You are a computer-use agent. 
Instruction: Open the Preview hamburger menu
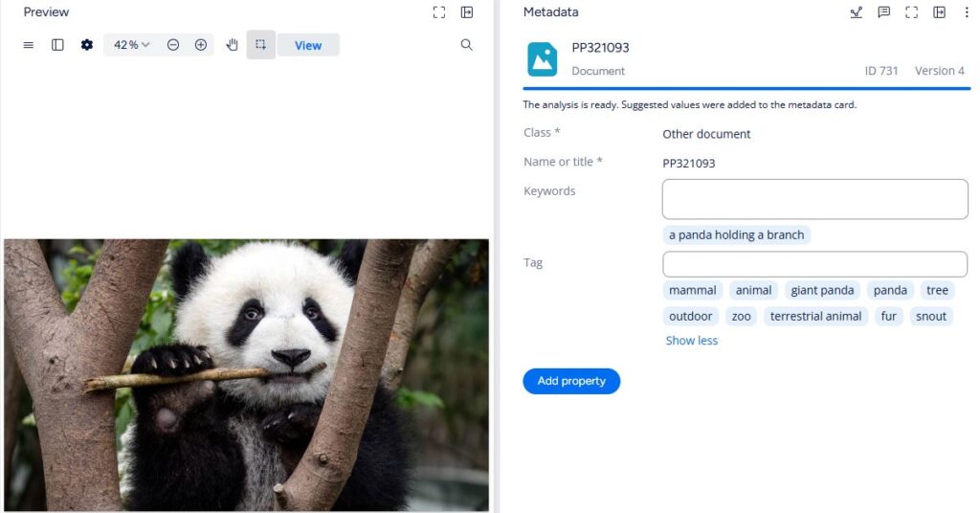click(x=28, y=45)
